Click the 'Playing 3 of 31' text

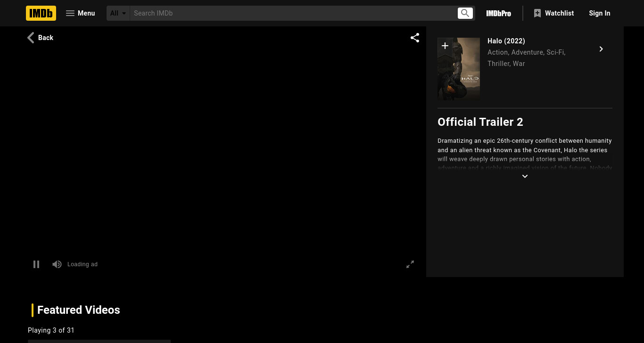(51, 330)
